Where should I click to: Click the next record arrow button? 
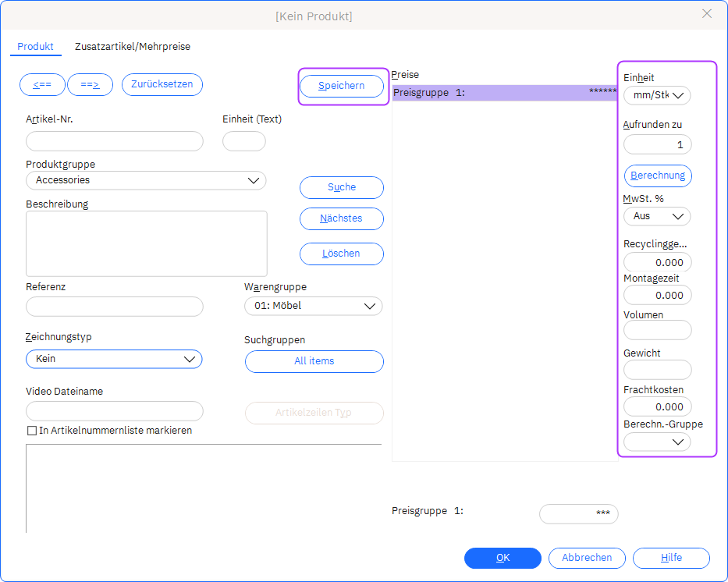coord(90,84)
